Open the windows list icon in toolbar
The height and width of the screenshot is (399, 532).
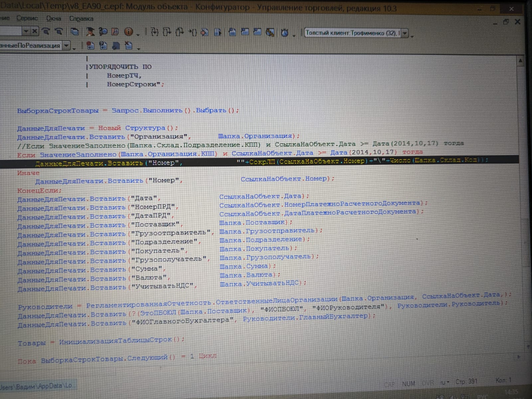click(75, 32)
